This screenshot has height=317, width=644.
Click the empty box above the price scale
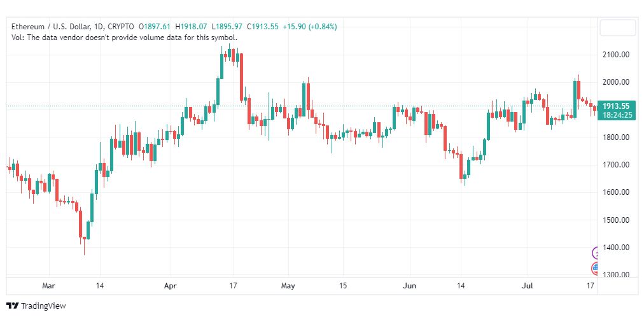618,28
